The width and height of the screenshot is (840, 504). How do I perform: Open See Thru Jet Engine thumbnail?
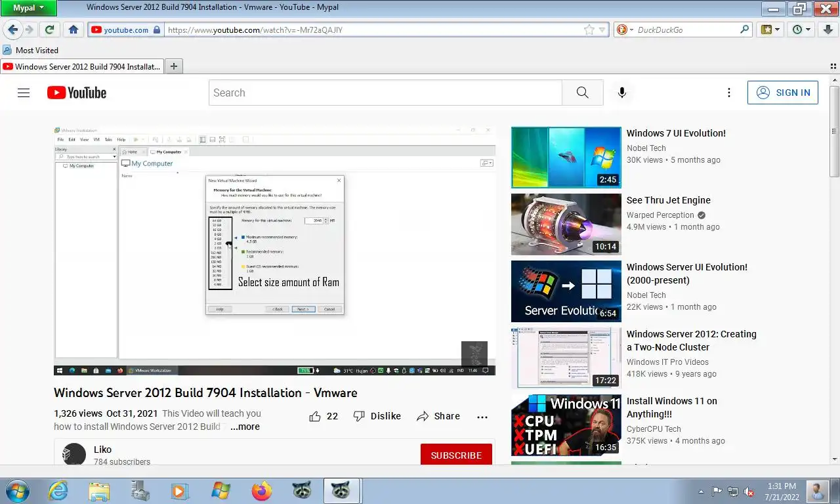pyautogui.click(x=566, y=224)
